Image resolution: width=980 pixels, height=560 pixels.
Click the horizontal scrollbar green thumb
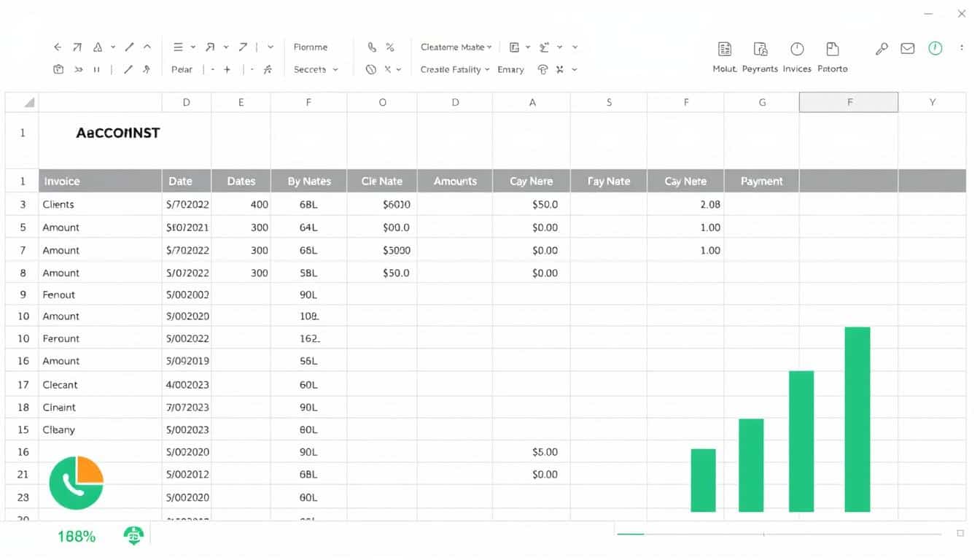pyautogui.click(x=631, y=534)
